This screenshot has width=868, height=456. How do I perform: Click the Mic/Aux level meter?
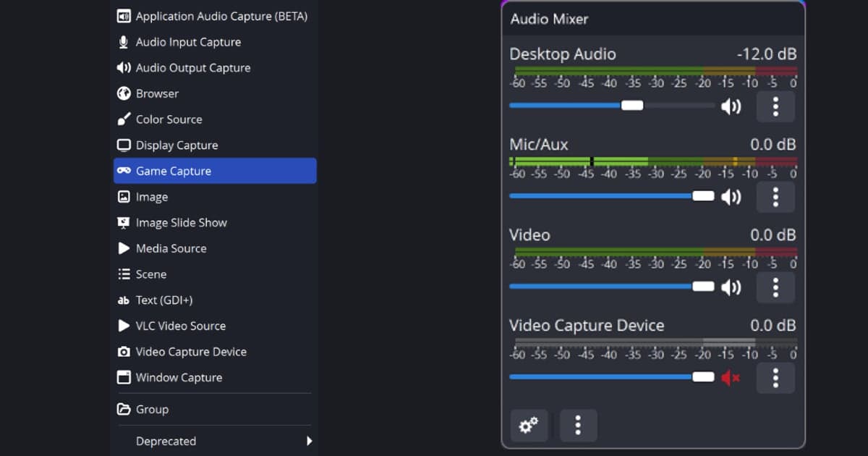coord(654,161)
